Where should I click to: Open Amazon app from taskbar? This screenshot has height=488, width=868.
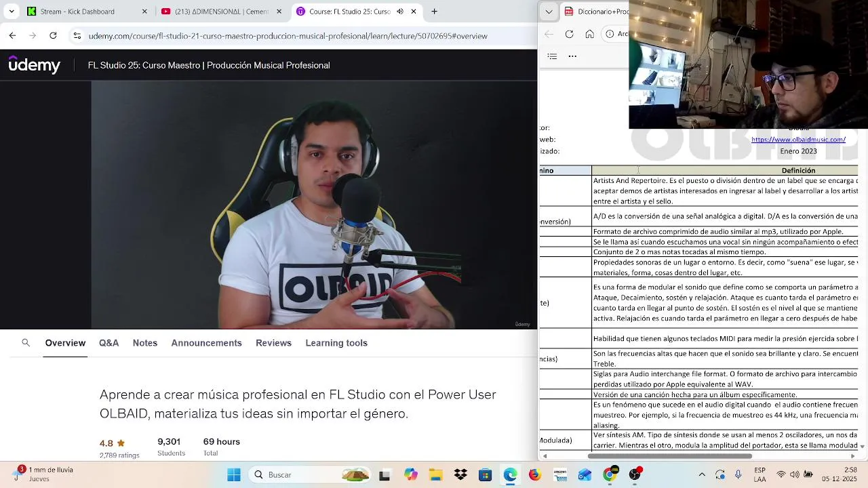pos(560,475)
